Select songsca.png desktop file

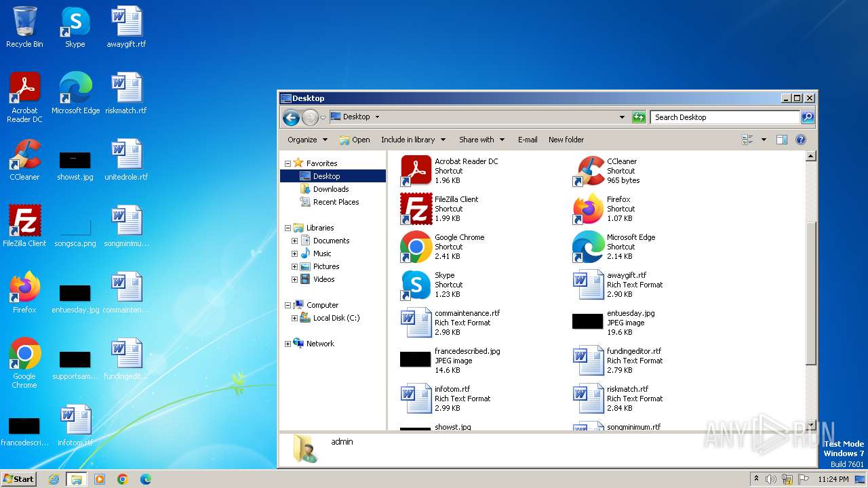(x=75, y=232)
